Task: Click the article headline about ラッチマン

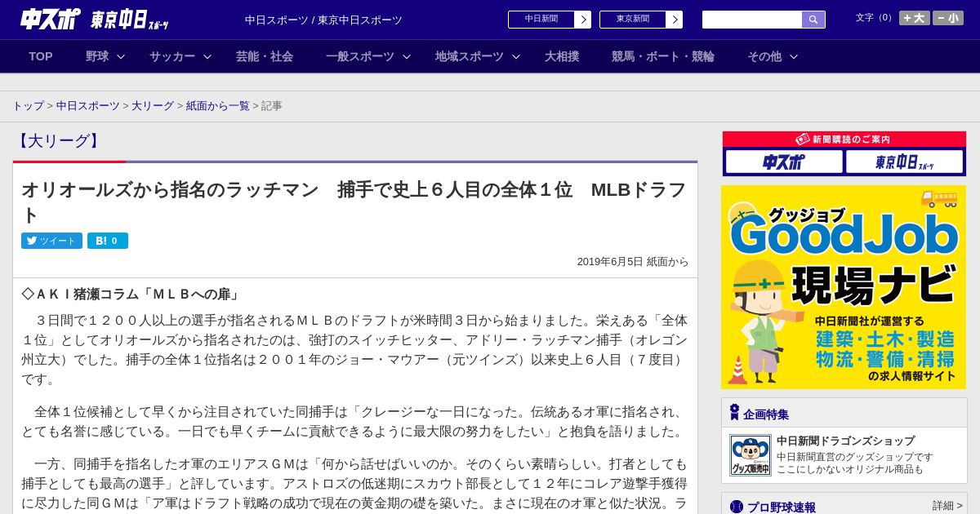Action: click(x=354, y=202)
